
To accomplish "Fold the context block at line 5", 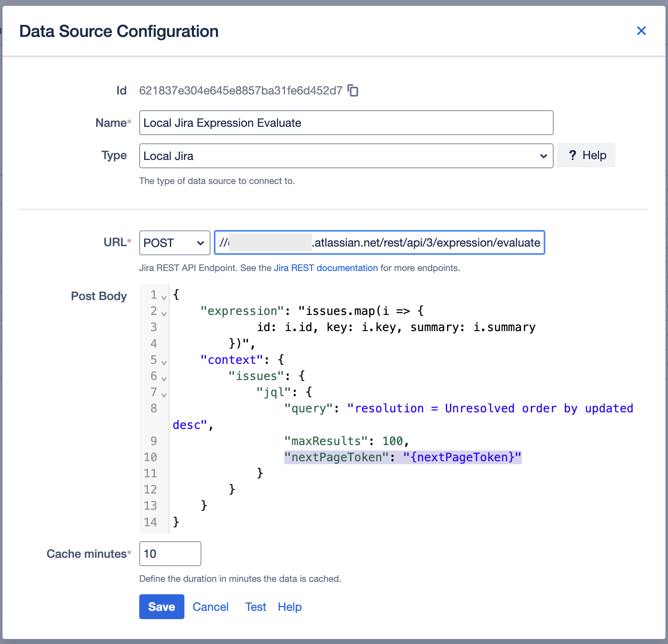I will [164, 363].
